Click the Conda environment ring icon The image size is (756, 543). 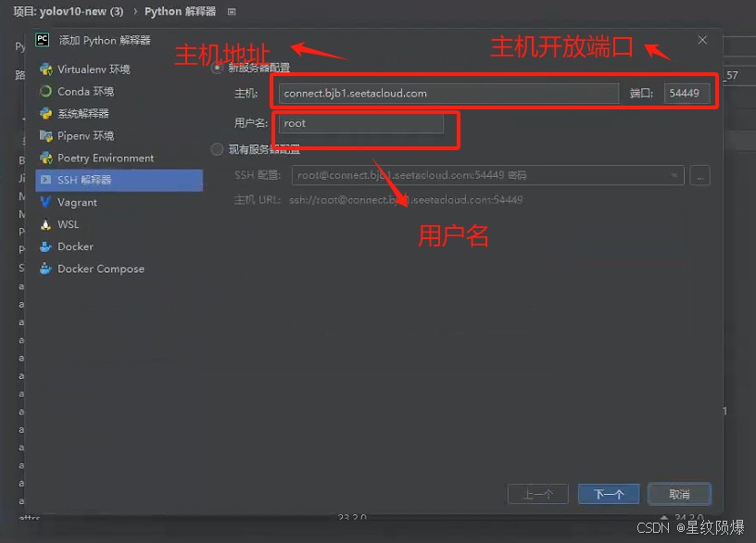[x=45, y=91]
